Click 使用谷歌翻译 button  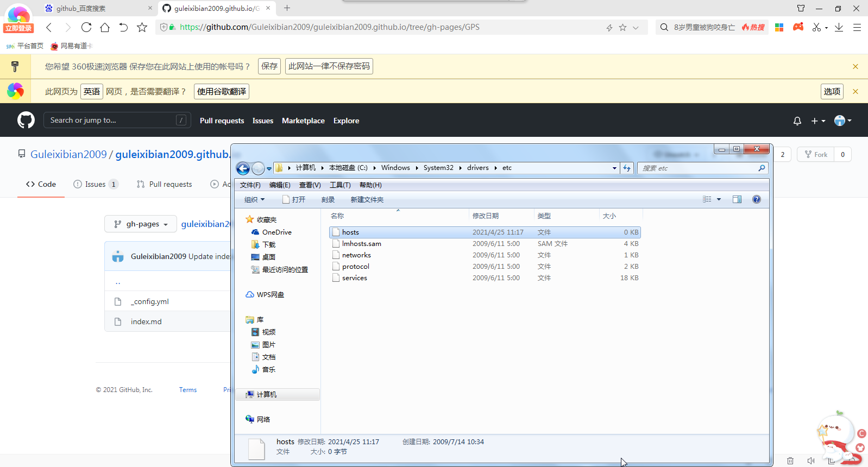pos(222,91)
